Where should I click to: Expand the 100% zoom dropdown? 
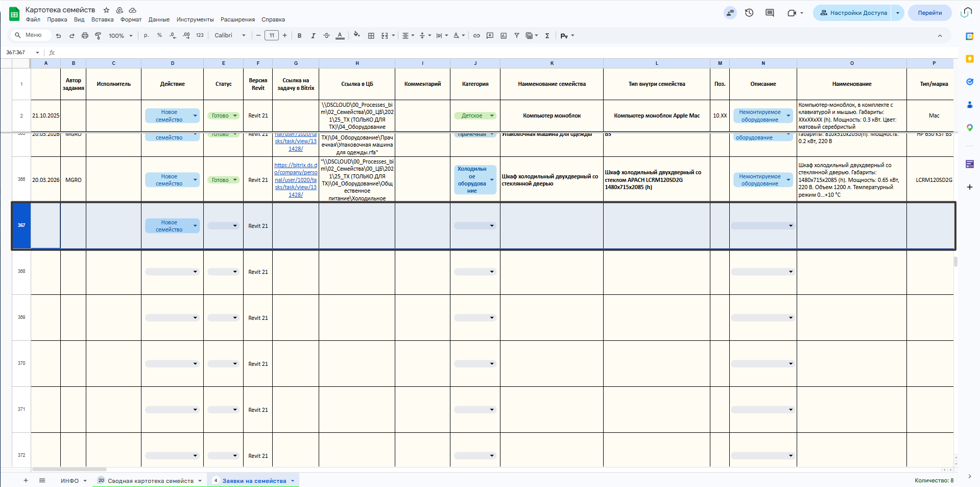121,36
